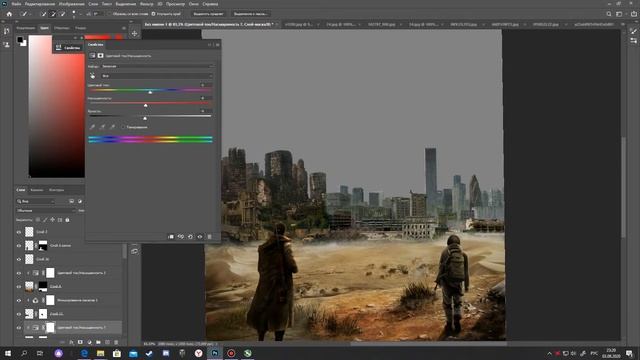Open File Explorer from taskbar

click(100, 353)
